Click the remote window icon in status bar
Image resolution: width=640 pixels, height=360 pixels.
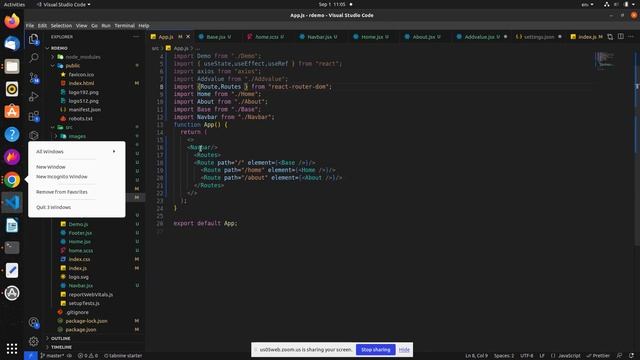point(30,356)
